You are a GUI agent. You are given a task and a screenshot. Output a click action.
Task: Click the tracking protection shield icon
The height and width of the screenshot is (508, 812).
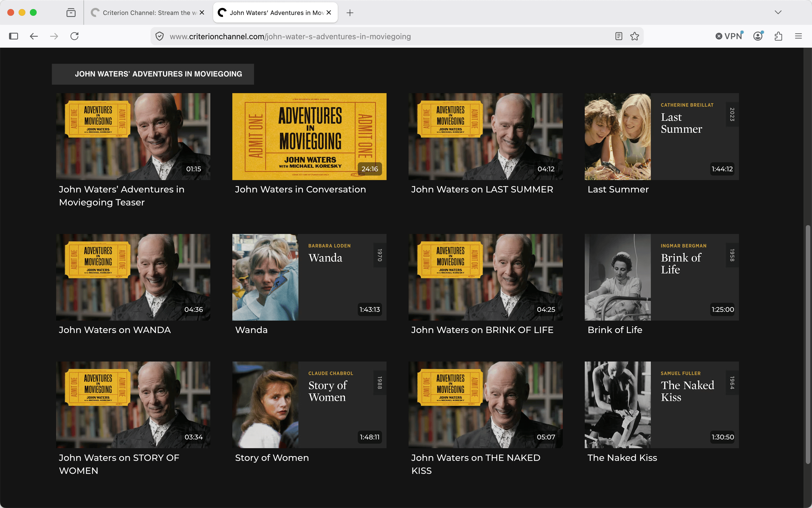coord(160,36)
